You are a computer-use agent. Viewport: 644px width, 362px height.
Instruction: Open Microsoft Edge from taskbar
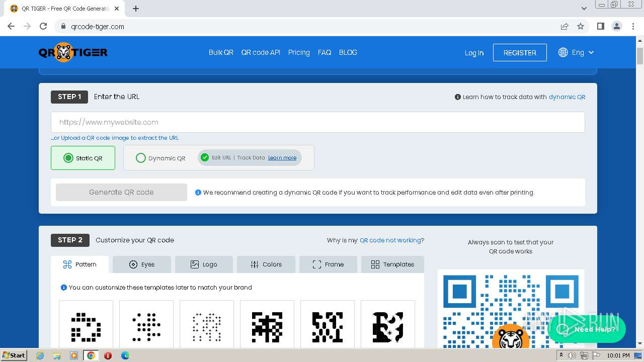coord(125,355)
